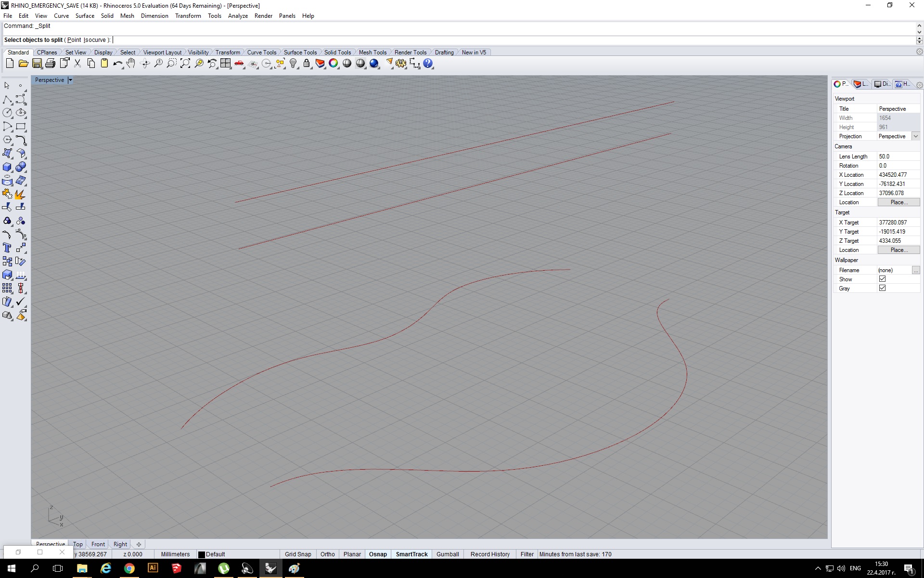Open the Display panel tab
924x578 pixels.
pyautogui.click(x=882, y=84)
